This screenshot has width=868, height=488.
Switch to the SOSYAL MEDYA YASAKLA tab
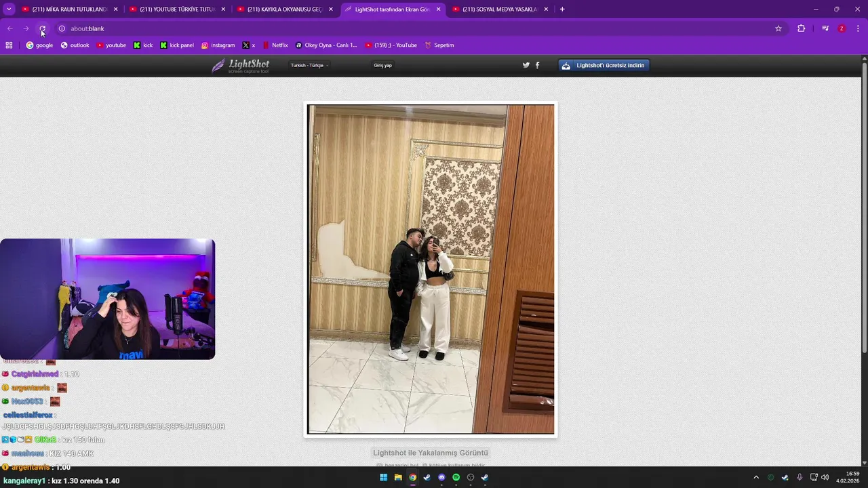[x=500, y=9]
